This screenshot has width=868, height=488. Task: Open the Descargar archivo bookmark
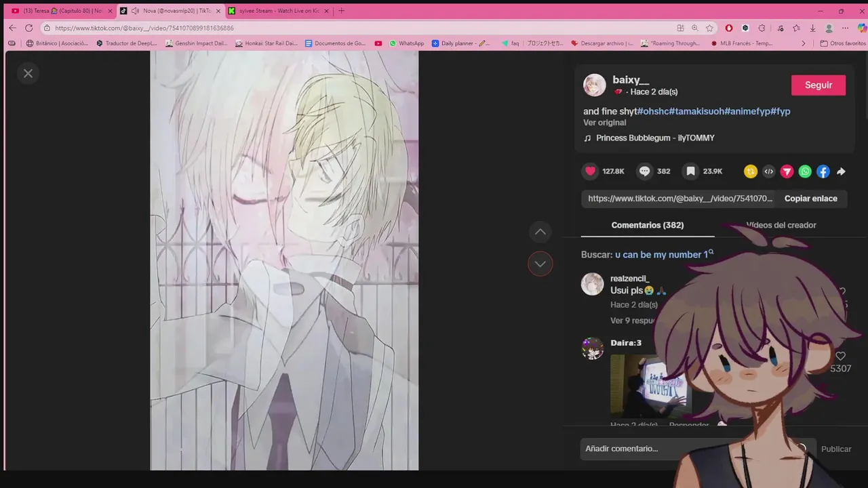(x=602, y=43)
